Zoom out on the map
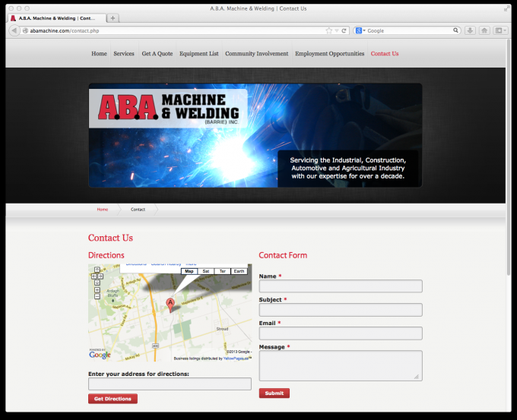 tap(97, 297)
